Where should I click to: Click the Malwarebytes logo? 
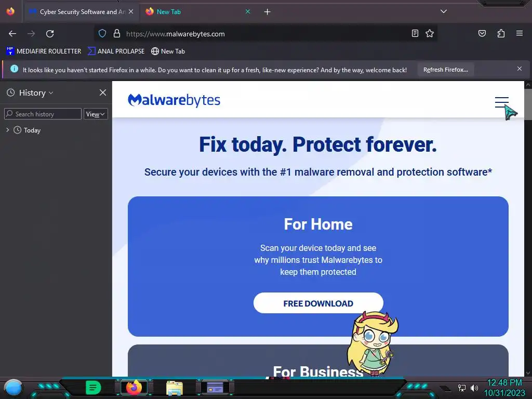coord(174,100)
